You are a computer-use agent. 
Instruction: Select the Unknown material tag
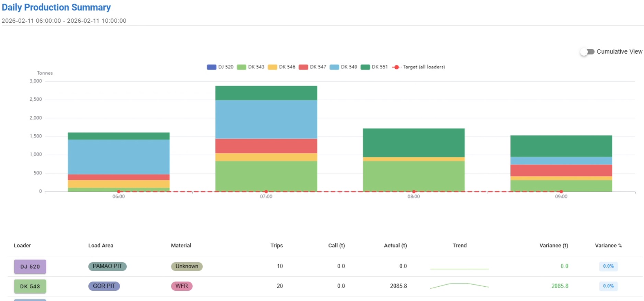[187, 266]
